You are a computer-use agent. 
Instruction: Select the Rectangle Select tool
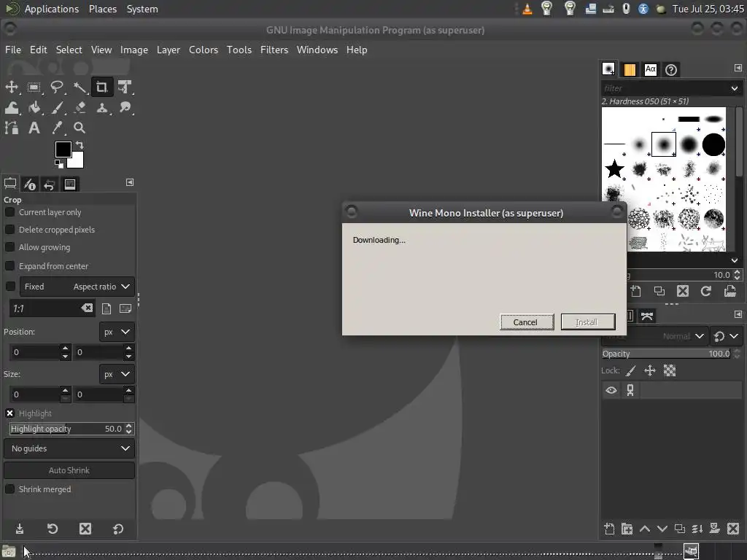(34, 87)
